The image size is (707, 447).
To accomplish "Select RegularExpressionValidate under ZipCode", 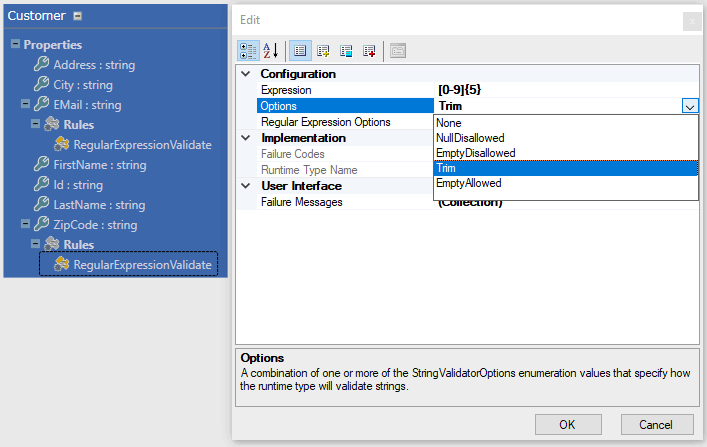I will coord(142,265).
